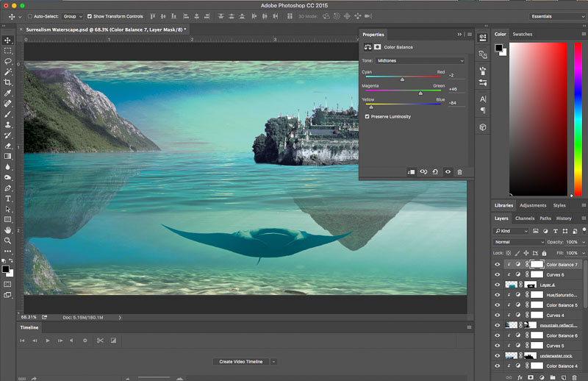The width and height of the screenshot is (588, 381).
Task: Switch to the History tab
Action: tap(564, 218)
